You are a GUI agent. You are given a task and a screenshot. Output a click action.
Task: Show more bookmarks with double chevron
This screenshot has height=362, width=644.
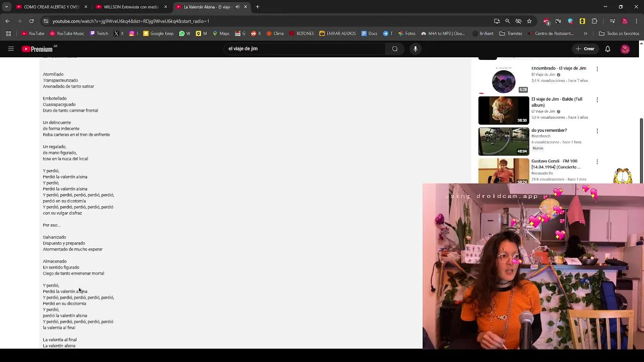[585, 34]
